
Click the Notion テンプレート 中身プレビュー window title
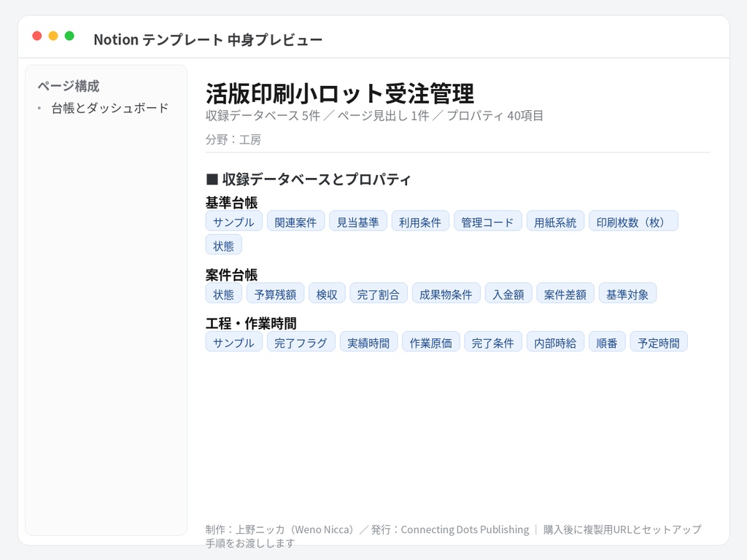pyautogui.click(x=208, y=39)
